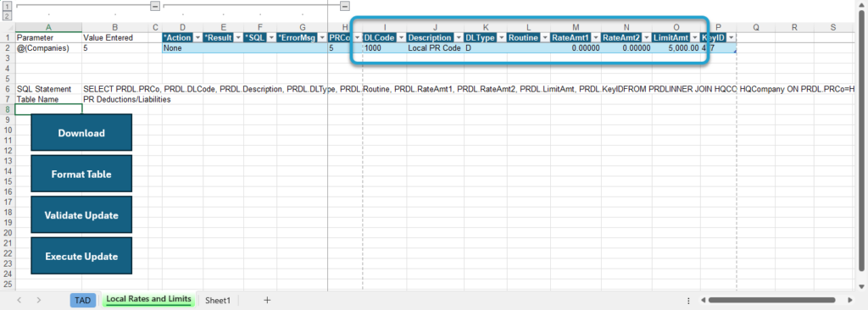Screen dimensions: 868x310
Task: Select the RateAmt1 cell "0.00000"
Action: click(576, 48)
